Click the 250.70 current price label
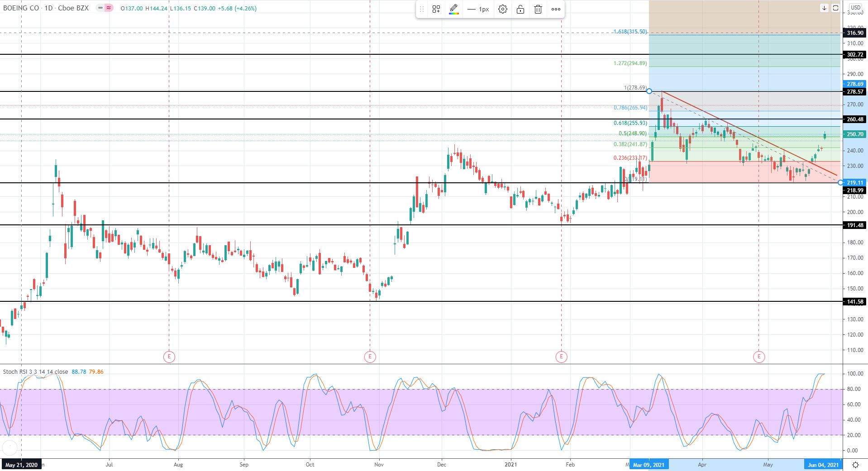Viewport: 868px width, 471px height. pos(855,134)
